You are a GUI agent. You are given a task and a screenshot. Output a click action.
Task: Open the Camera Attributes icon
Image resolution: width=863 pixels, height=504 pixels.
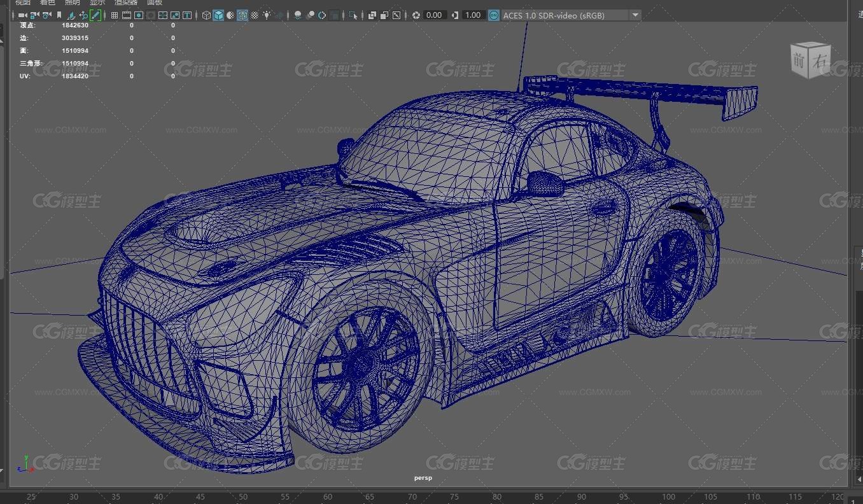(x=46, y=15)
